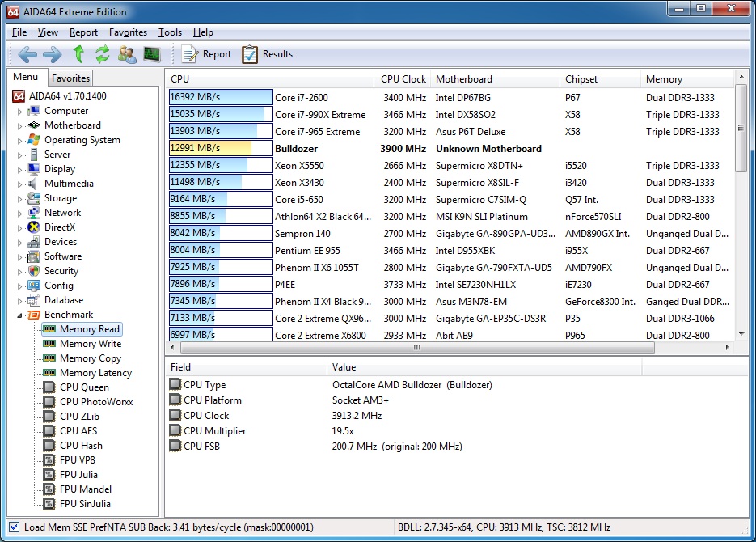This screenshot has width=756, height=542.
Task: Click the Back navigation arrow
Action: (x=27, y=54)
